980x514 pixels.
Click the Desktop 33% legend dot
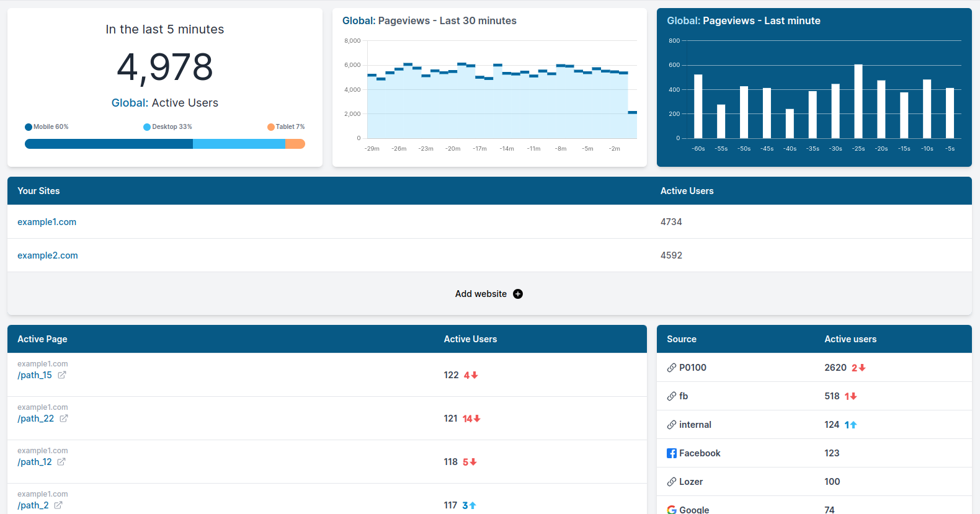(147, 127)
